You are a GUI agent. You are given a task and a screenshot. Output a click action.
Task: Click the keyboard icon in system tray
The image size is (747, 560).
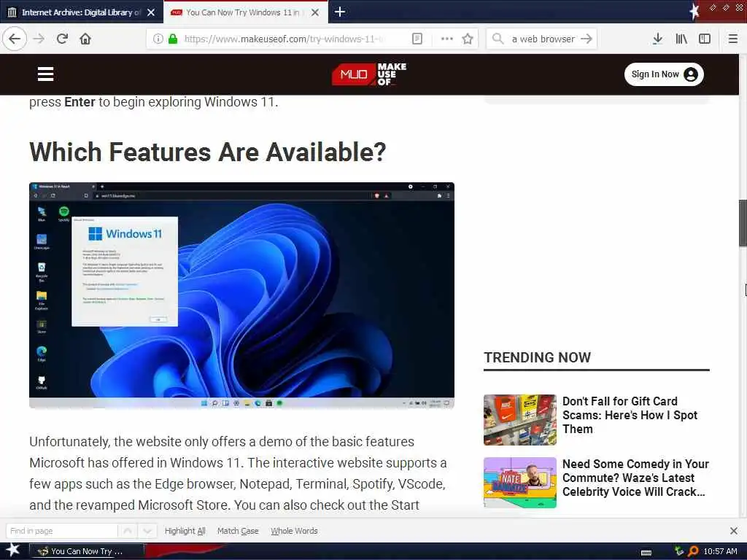click(646, 553)
